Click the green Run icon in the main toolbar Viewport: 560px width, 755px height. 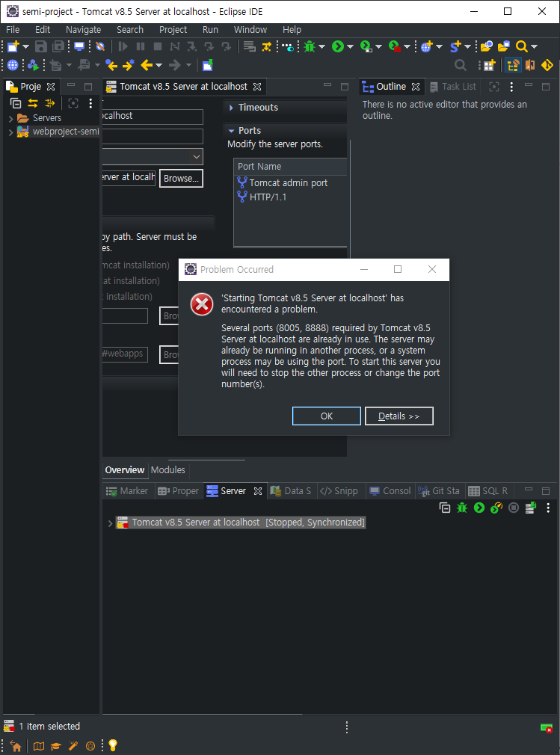[338, 46]
